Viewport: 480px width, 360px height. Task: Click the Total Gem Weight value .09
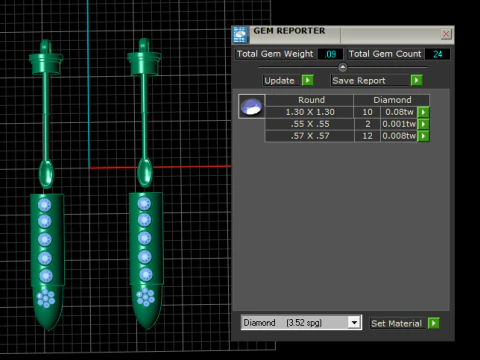[x=330, y=54]
